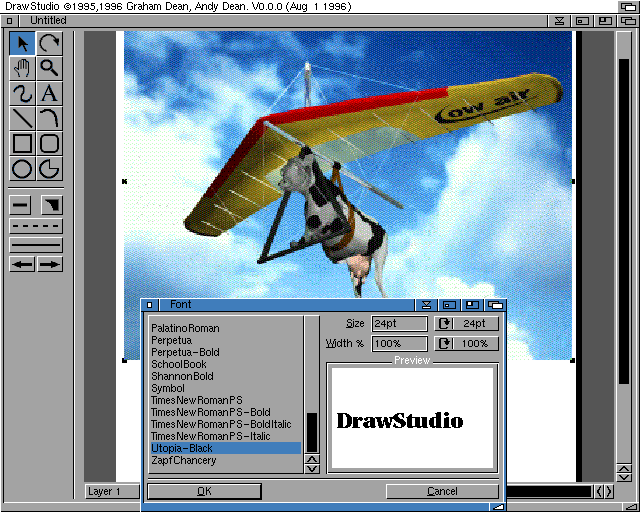Set the right arrowhead line end

point(50,264)
